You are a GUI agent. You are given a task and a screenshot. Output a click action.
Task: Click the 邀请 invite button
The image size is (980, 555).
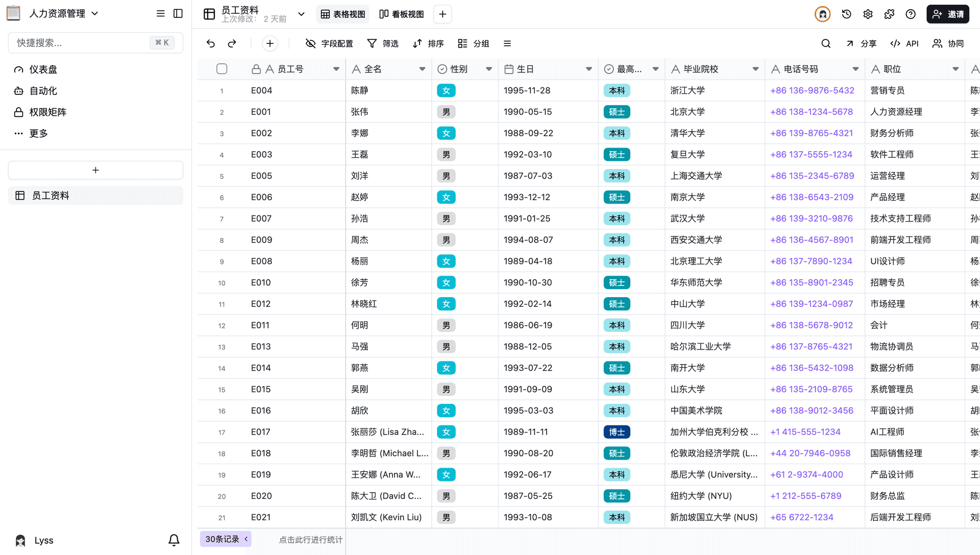948,14
